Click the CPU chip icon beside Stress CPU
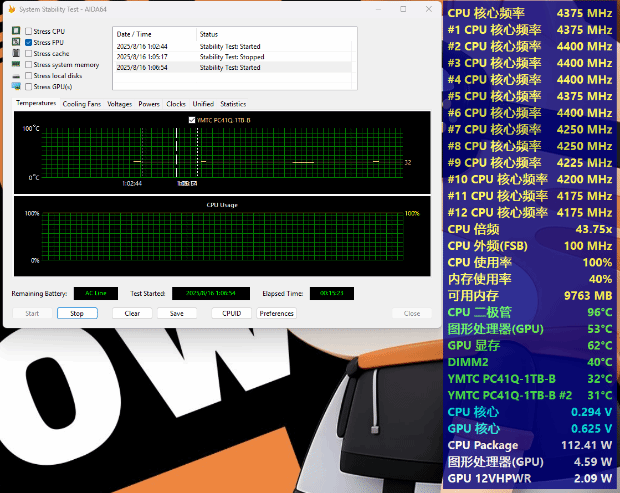 (x=16, y=32)
